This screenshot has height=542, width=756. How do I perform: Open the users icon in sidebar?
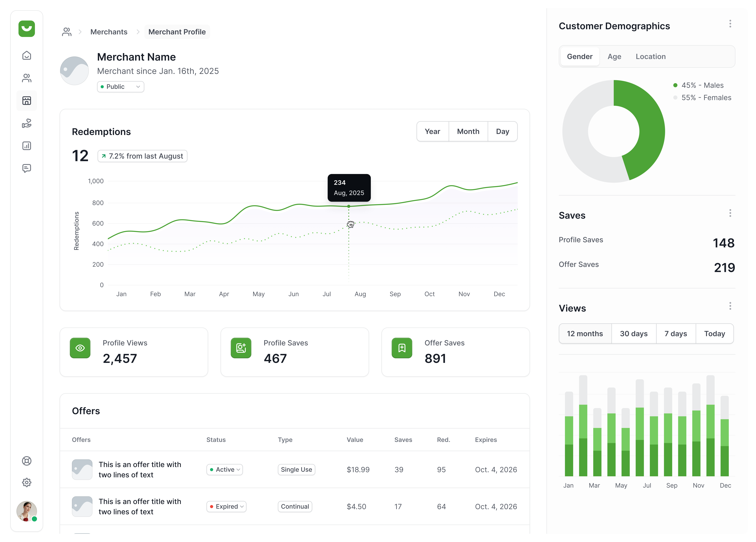pos(27,78)
